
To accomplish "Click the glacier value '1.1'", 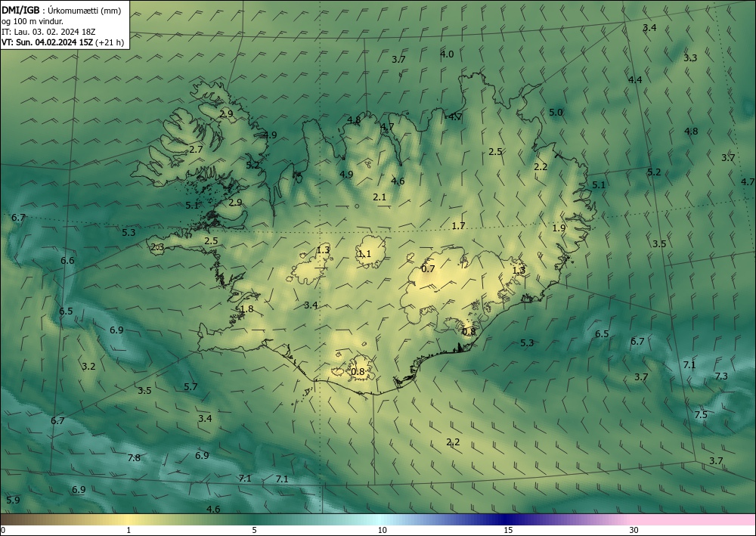I will coord(364,253).
